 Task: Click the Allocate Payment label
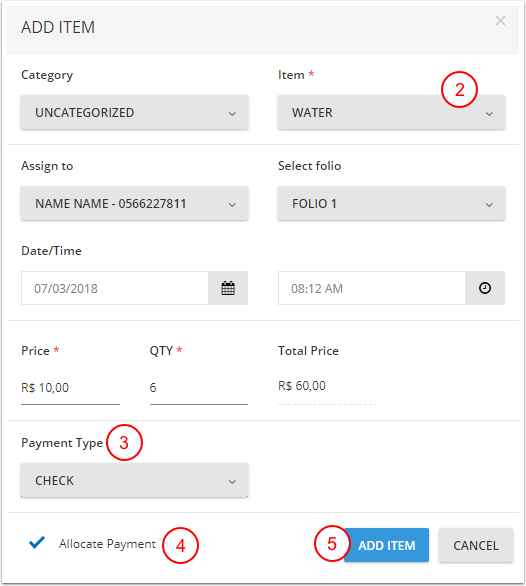coord(107,544)
